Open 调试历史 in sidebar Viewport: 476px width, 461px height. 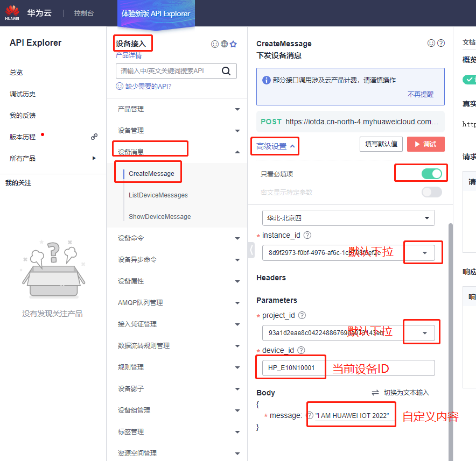23,94
